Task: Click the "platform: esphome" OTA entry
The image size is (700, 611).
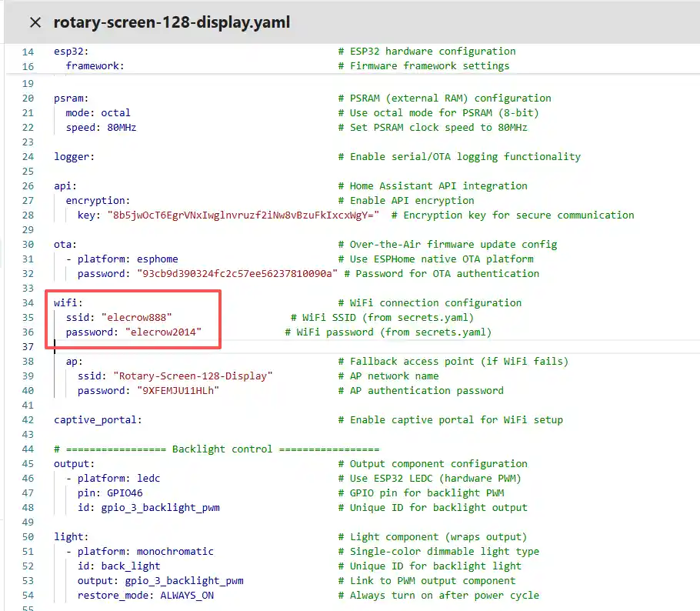Action: point(128,259)
